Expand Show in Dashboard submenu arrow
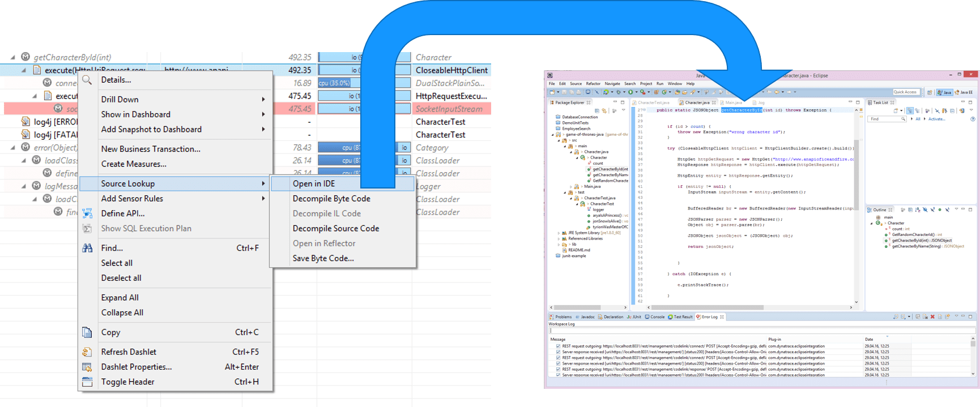980x407 pixels. tap(263, 114)
